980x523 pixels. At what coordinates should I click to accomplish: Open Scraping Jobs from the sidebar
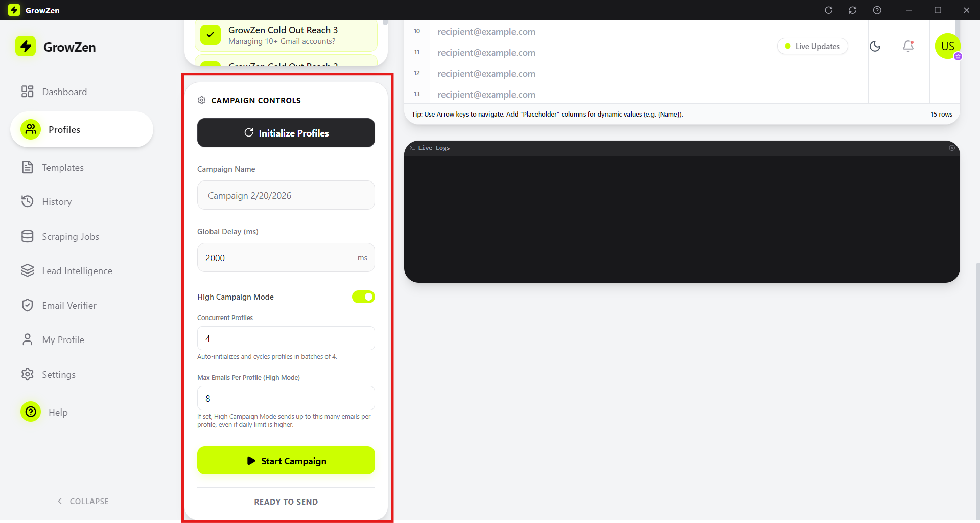(x=71, y=237)
